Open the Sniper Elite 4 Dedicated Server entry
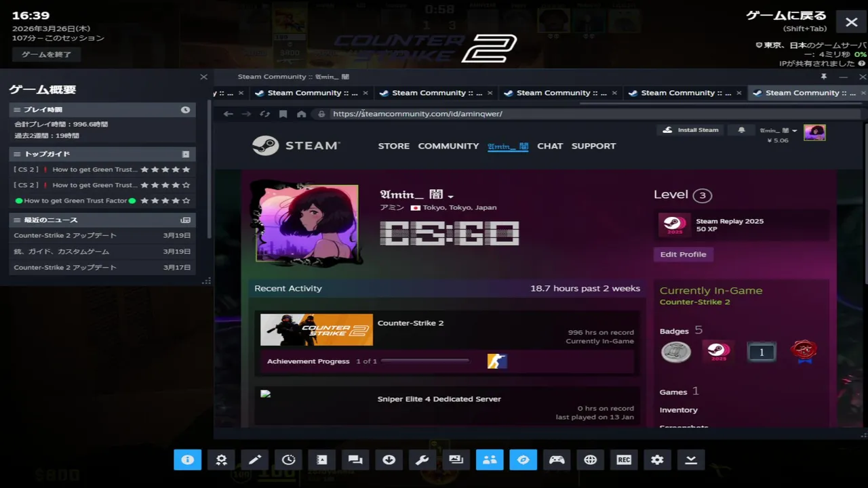 pos(439,399)
